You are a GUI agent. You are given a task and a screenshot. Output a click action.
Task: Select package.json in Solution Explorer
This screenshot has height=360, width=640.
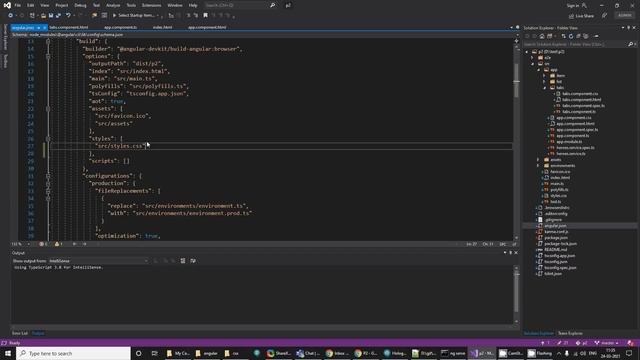[x=556, y=238]
